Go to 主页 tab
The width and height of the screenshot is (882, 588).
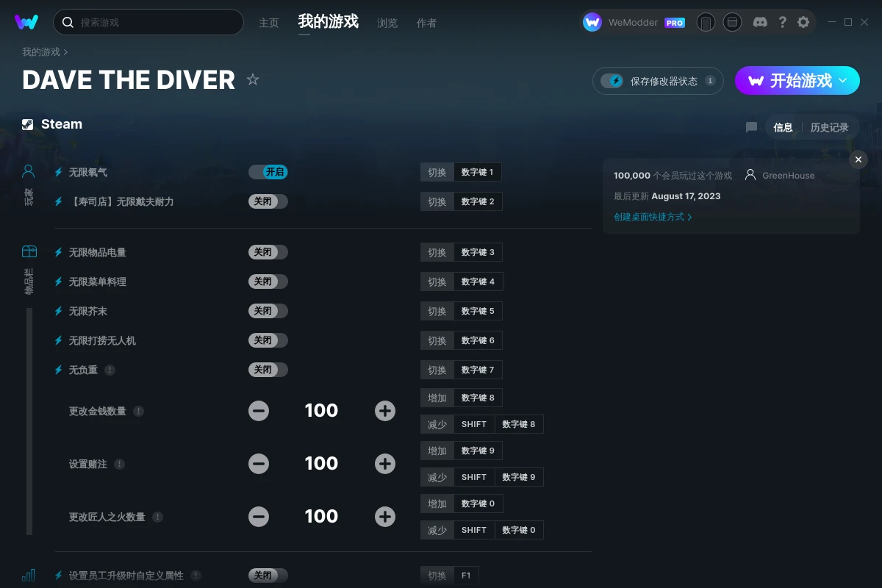pyautogui.click(x=269, y=23)
